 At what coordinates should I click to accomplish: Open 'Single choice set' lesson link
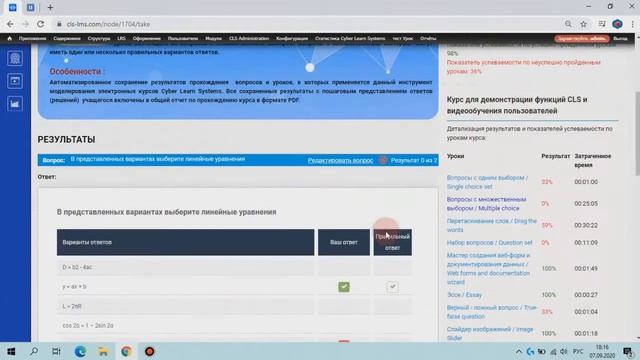(x=487, y=182)
